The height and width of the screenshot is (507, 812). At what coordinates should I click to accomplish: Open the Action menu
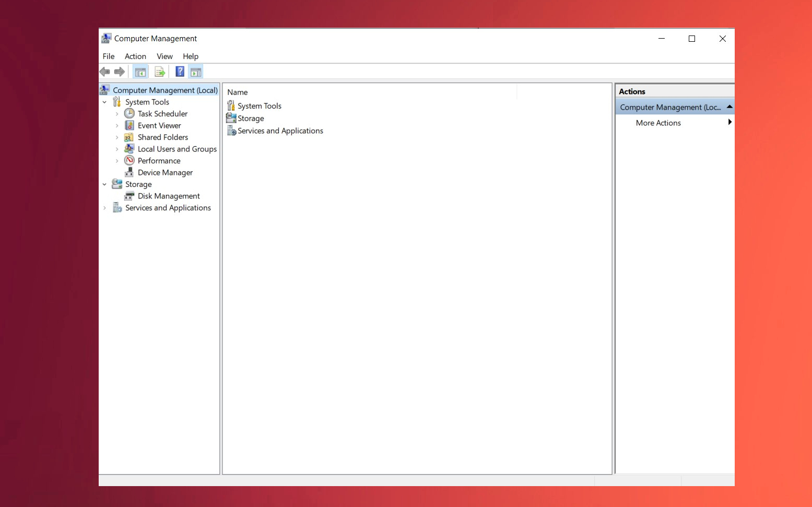(135, 56)
